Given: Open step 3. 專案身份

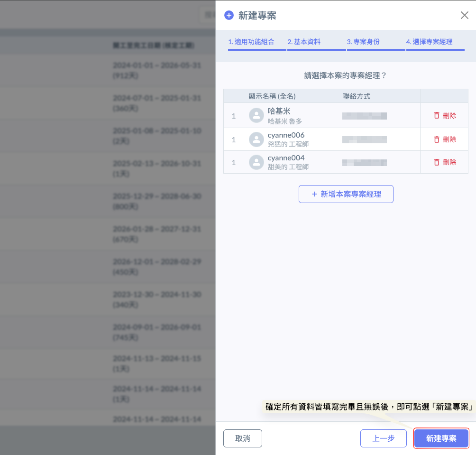Looking at the screenshot, I should [x=363, y=42].
